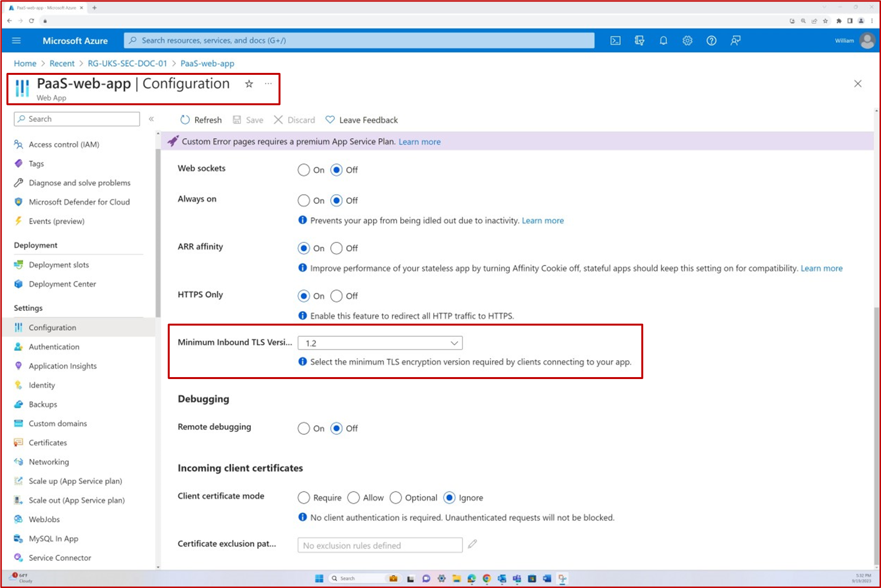Screen dimensions: 881x588
Task: Open Application Insights settings
Action: coord(62,365)
